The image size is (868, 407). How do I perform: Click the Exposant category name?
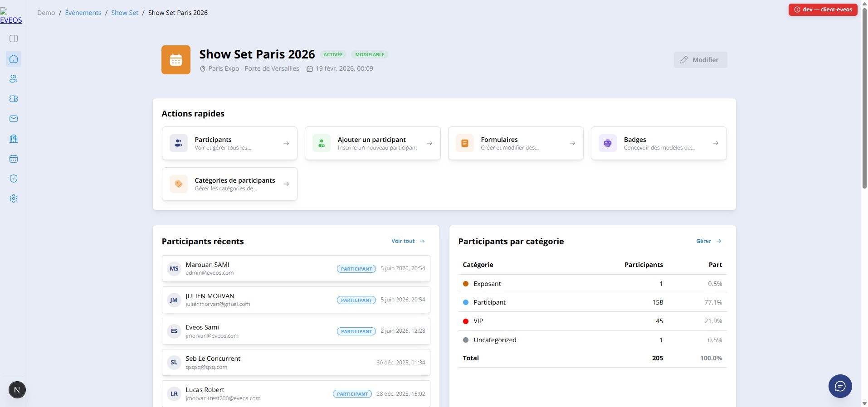pos(487,284)
